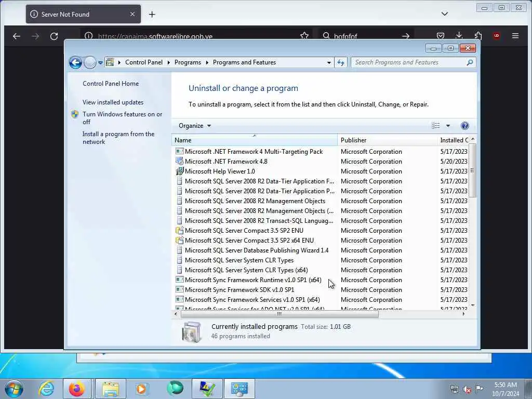Click the horizontal scrollbar thumb of program list

[280, 314]
